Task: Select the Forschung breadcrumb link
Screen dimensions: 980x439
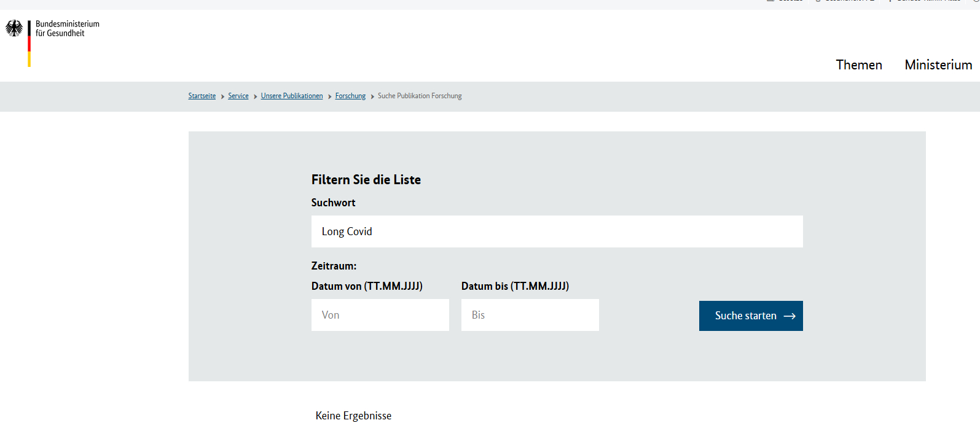Action: 350,96
